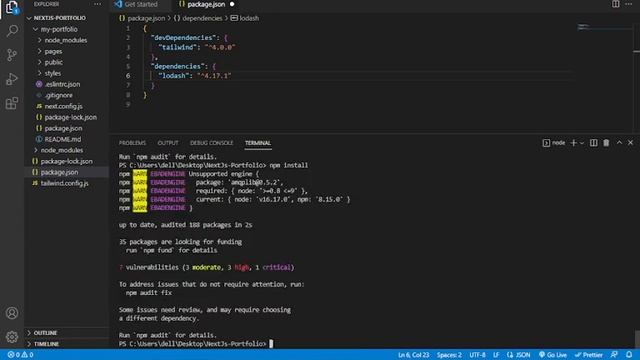Screen dimensions: 640x360
Task: Open .eslintrc.json file
Action: [62, 84]
